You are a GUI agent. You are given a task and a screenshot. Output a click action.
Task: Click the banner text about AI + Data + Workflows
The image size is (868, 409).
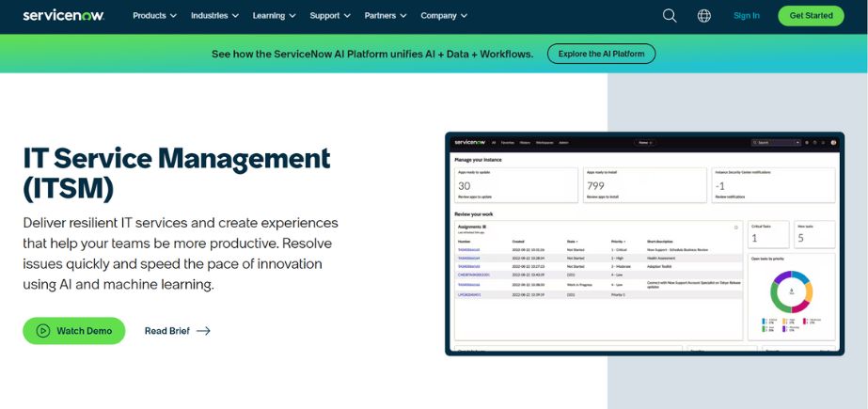click(x=372, y=54)
